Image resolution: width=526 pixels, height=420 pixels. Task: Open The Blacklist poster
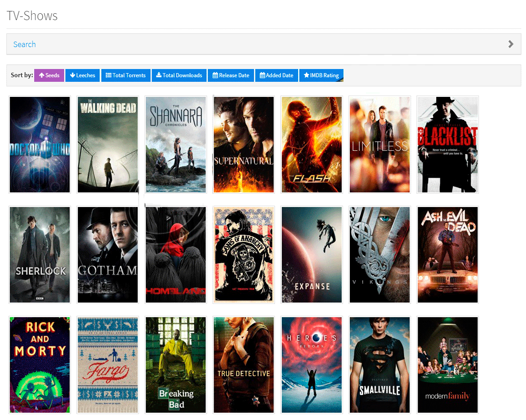447,145
